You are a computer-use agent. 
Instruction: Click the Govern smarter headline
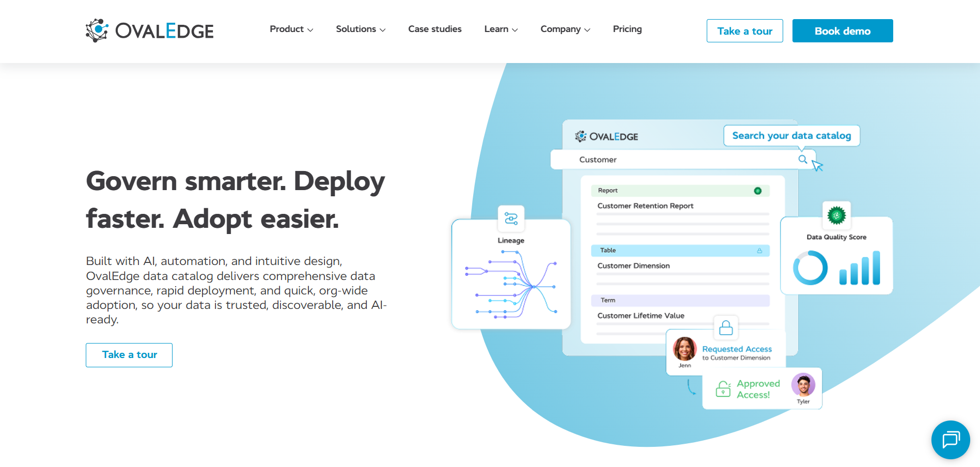click(235, 200)
